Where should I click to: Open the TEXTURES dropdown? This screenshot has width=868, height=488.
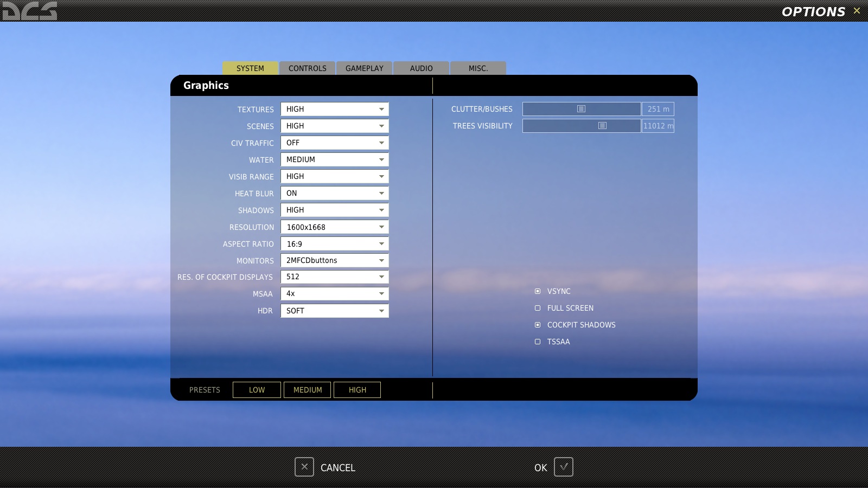pos(335,109)
